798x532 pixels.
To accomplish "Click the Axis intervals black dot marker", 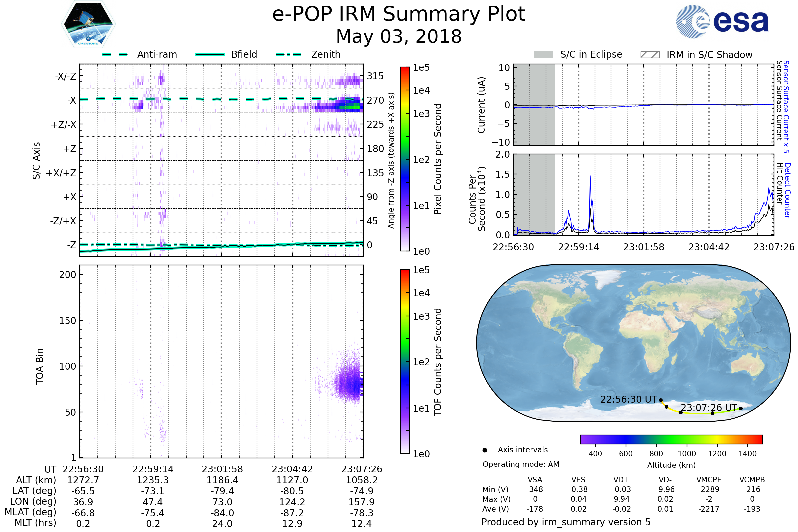I will coord(485,450).
